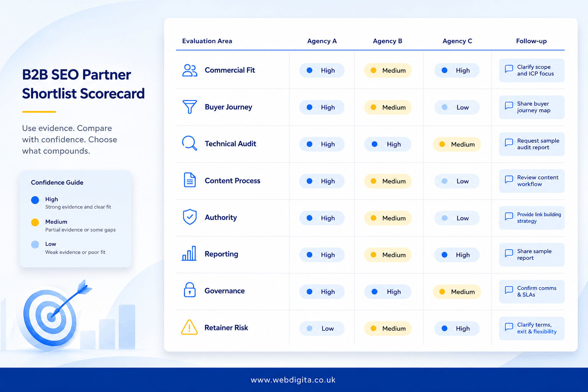Click the Confidence Guide heading

(x=57, y=183)
